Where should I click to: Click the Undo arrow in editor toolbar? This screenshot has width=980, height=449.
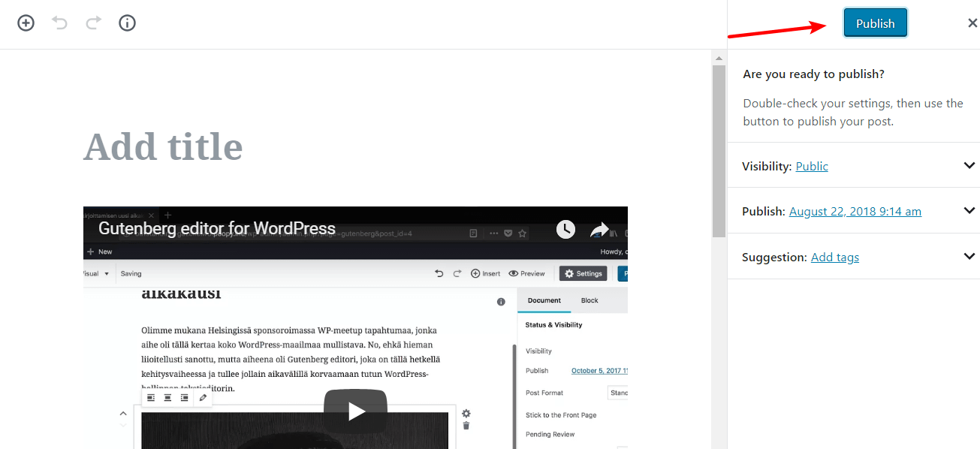[59, 23]
